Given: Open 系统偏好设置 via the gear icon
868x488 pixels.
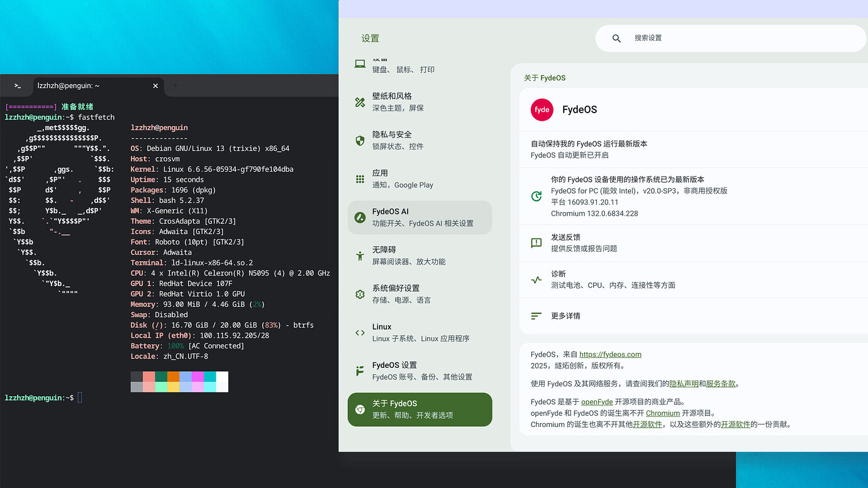Looking at the screenshot, I should pos(360,294).
